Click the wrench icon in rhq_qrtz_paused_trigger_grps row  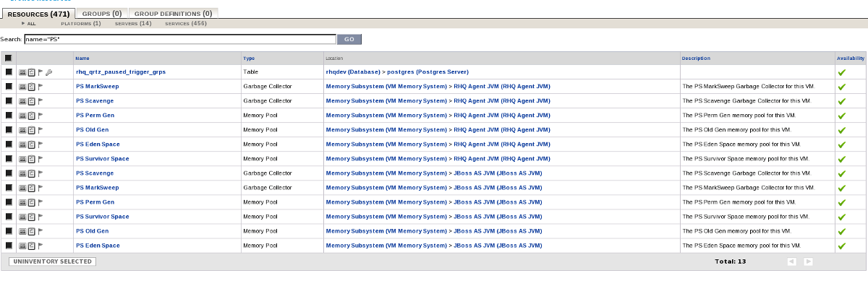49,72
